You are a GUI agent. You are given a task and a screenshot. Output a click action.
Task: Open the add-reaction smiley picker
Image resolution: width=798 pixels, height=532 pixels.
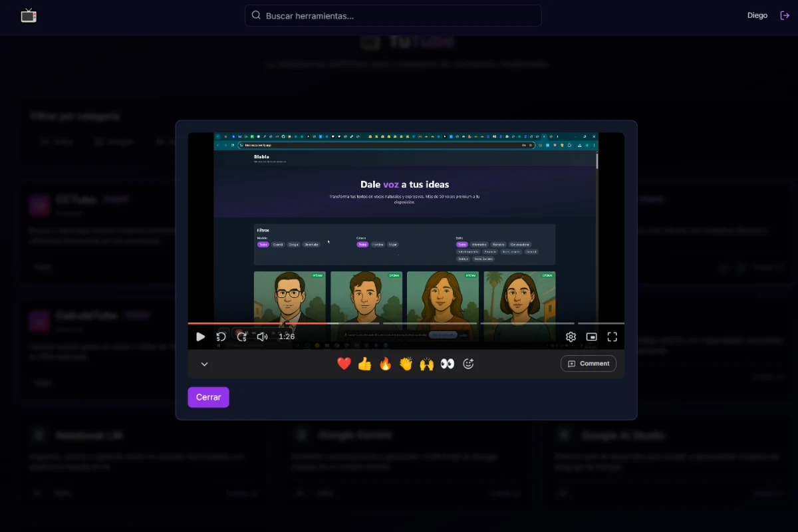tap(468, 364)
